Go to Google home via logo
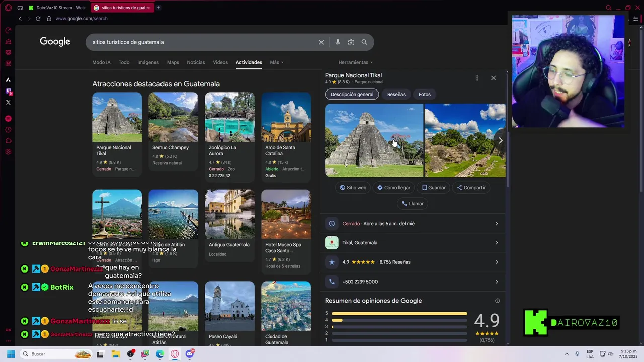The height and width of the screenshot is (362, 644). (x=55, y=42)
